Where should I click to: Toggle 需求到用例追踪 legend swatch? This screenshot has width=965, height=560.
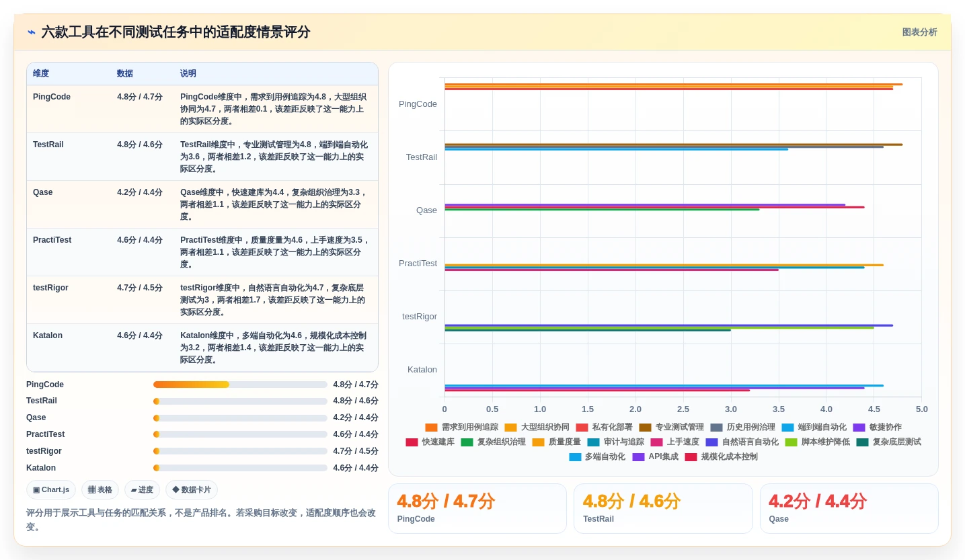431,428
